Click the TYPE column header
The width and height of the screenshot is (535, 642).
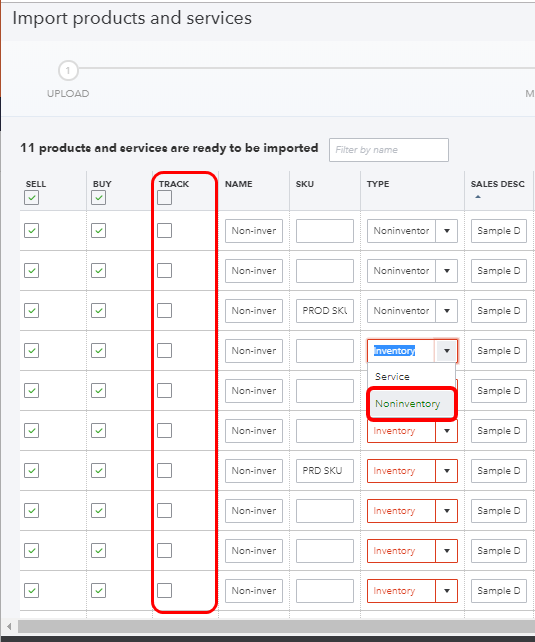pos(378,184)
